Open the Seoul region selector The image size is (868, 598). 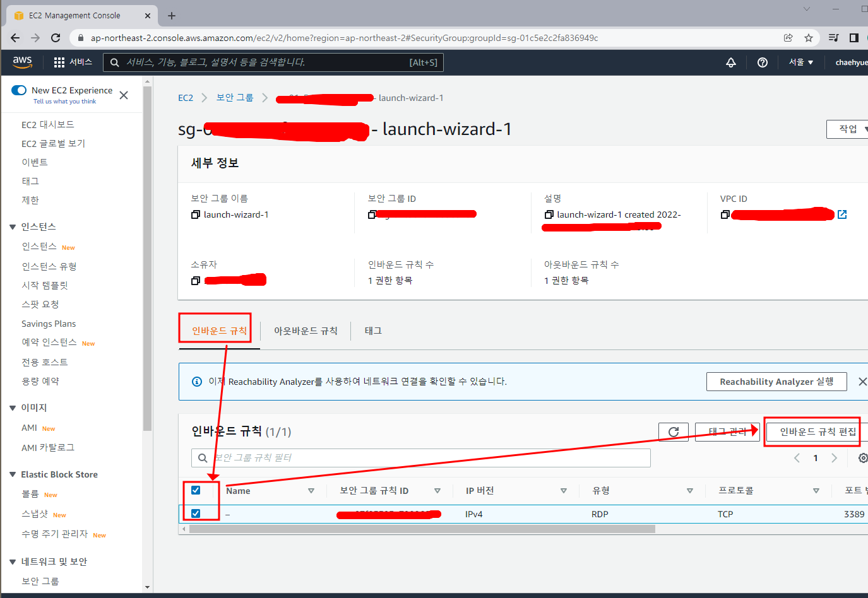[800, 62]
